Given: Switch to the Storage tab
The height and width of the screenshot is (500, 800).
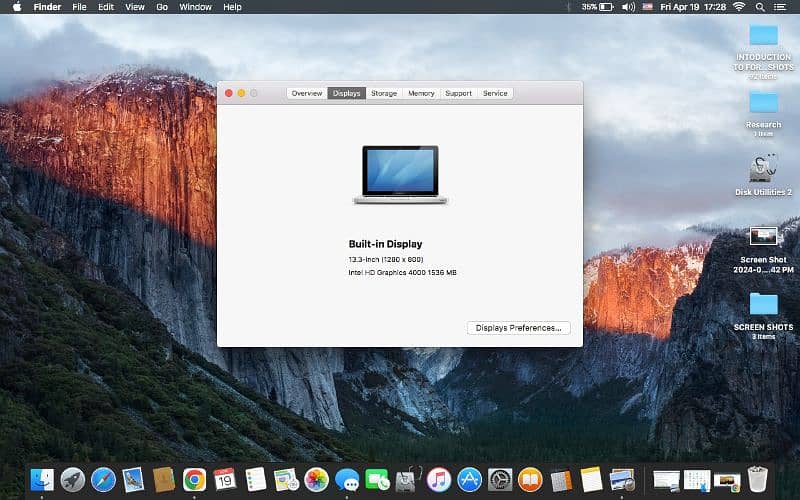Looking at the screenshot, I should [x=384, y=93].
